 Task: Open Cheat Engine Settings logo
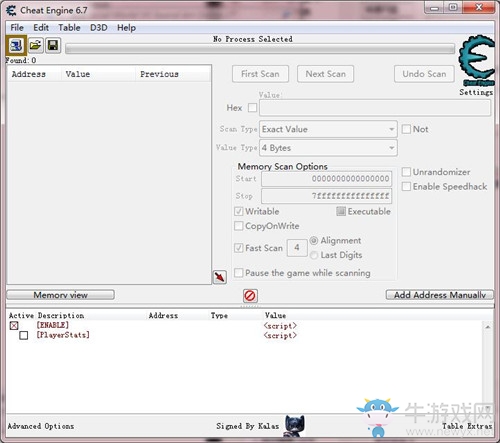click(477, 60)
